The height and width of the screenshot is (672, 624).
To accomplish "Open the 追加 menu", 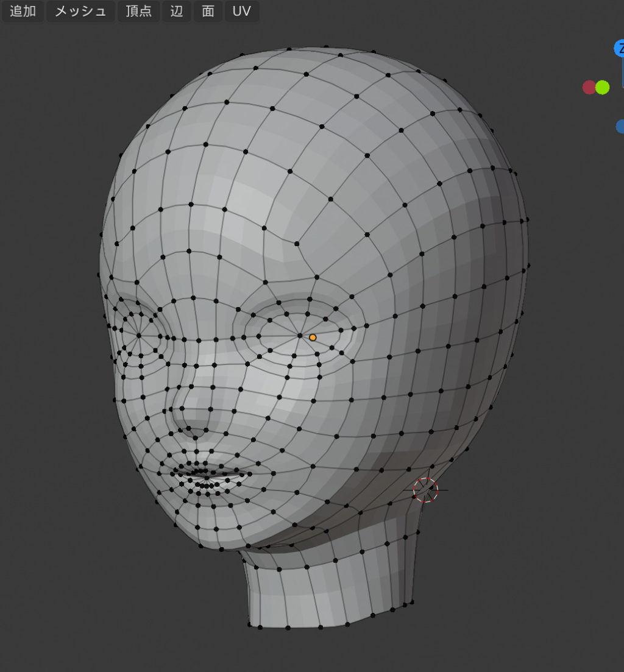I will pyautogui.click(x=23, y=12).
